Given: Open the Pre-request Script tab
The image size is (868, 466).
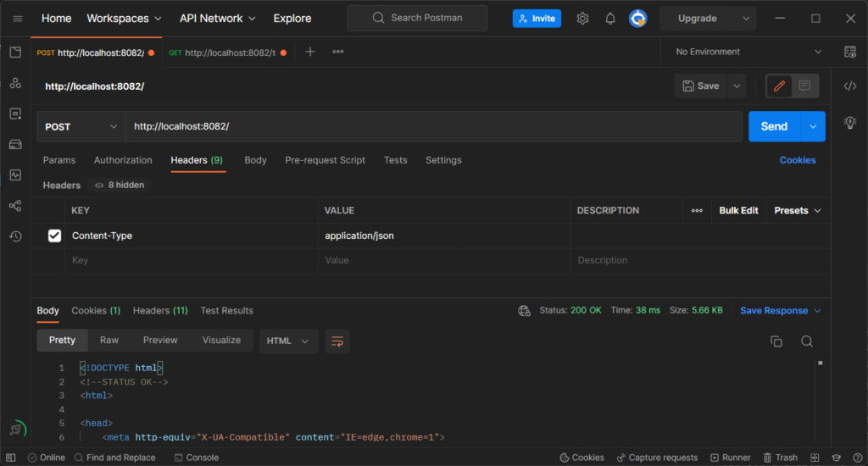Looking at the screenshot, I should pos(325,160).
